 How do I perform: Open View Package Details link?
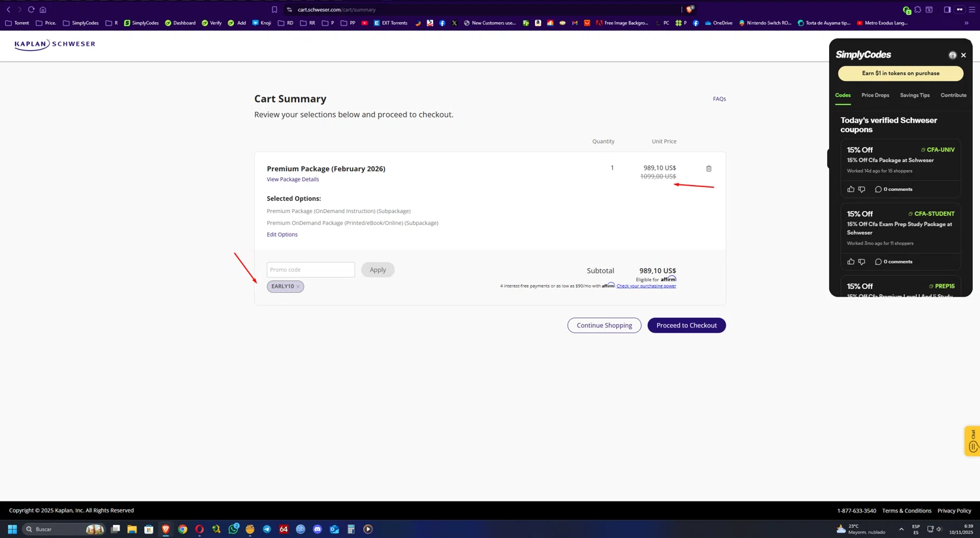(293, 179)
